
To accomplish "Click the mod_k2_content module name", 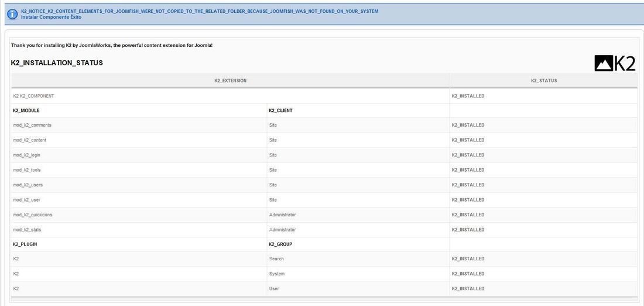I will [x=30, y=140].
